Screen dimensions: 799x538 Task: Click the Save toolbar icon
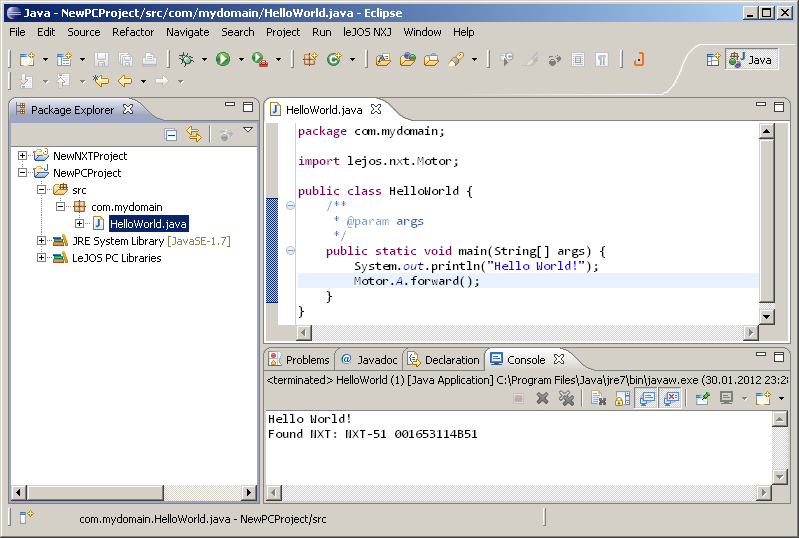click(101, 60)
